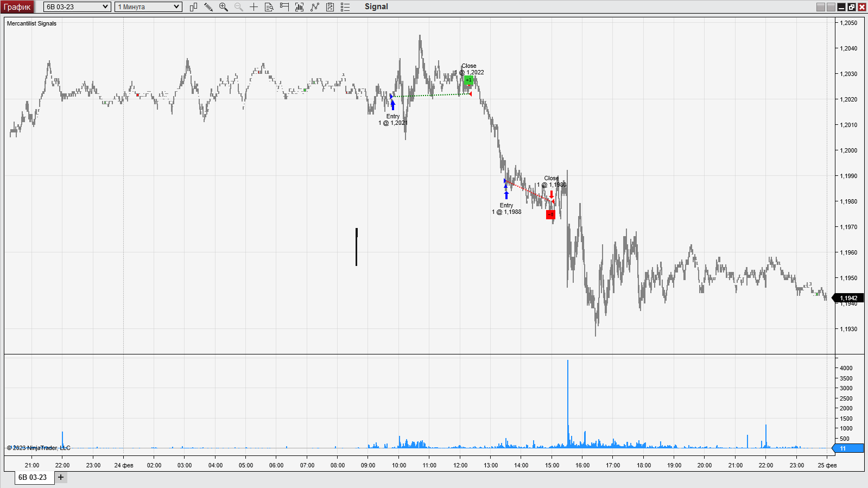Expand the 6B 03-23 instrument dropdown
This screenshot has width=868, height=488.
(x=77, y=7)
